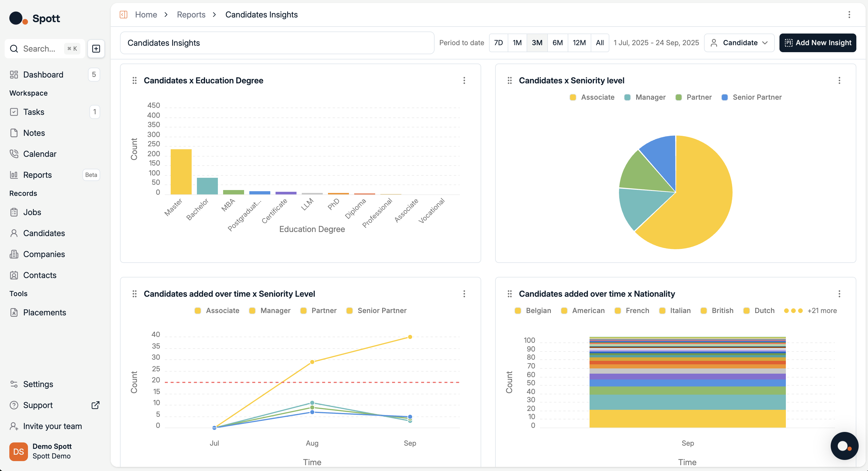Open the Candidate dropdown
The width and height of the screenshot is (868, 471).
(739, 43)
